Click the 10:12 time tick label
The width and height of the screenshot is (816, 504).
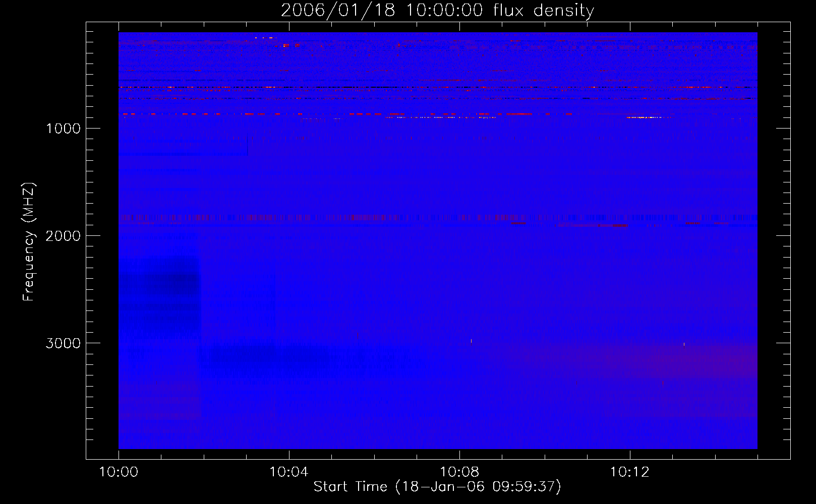click(x=630, y=472)
